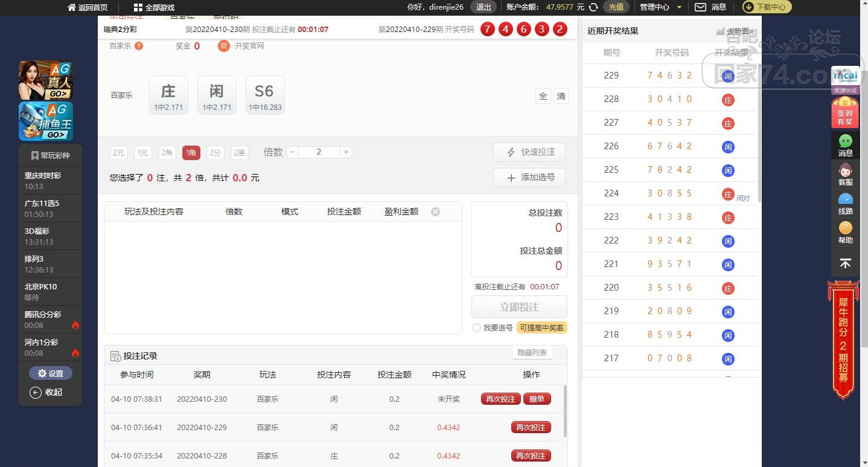Click the 闲对 label in row 224
868x467 pixels.
[x=743, y=198]
